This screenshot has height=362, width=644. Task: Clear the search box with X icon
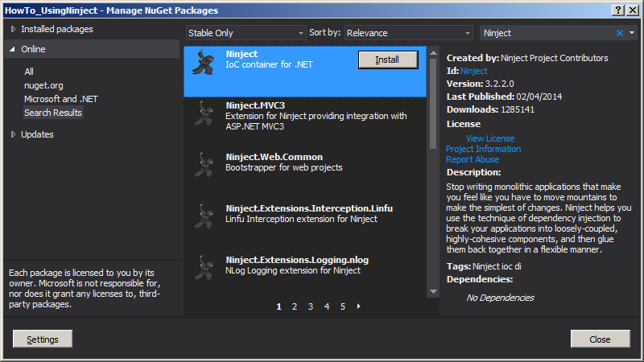point(620,33)
